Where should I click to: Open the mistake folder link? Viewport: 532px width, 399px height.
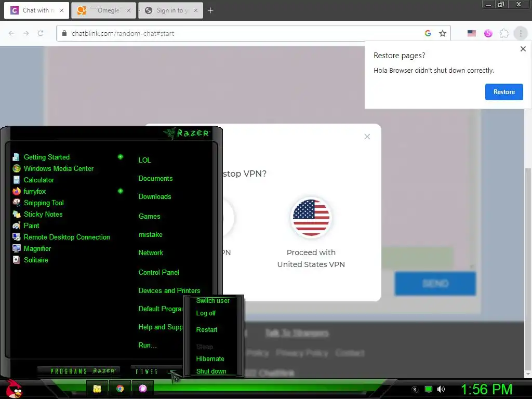point(150,235)
